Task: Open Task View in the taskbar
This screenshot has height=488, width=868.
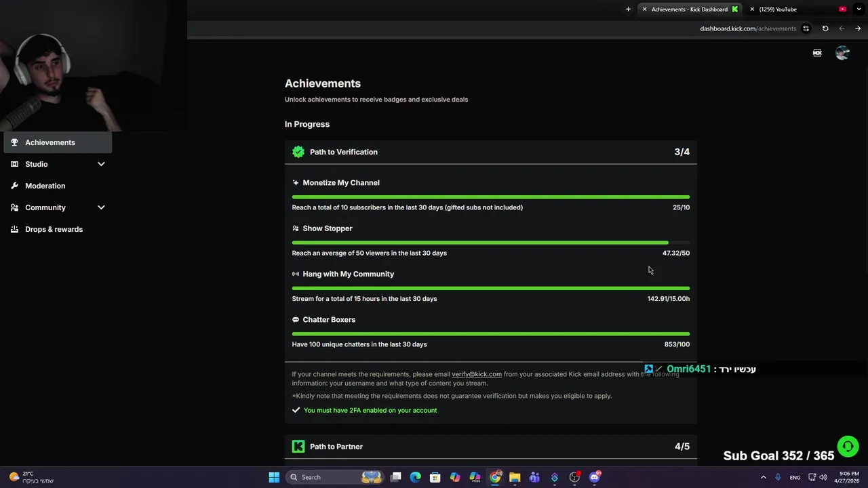Action: [396, 477]
